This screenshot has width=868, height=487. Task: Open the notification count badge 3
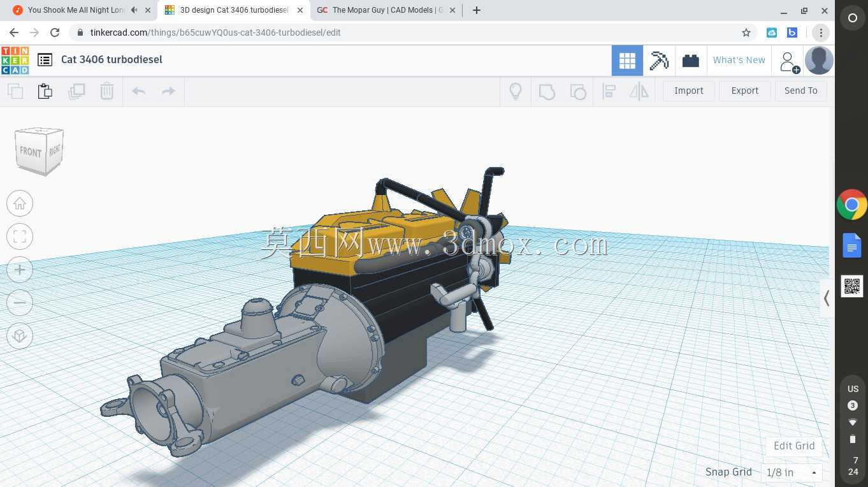(853, 405)
